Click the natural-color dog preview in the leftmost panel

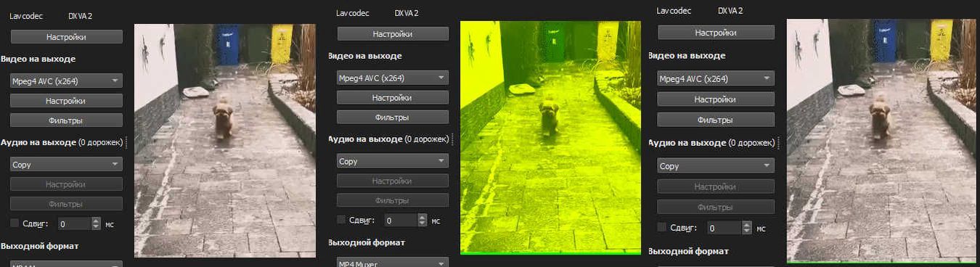[x=225, y=140]
